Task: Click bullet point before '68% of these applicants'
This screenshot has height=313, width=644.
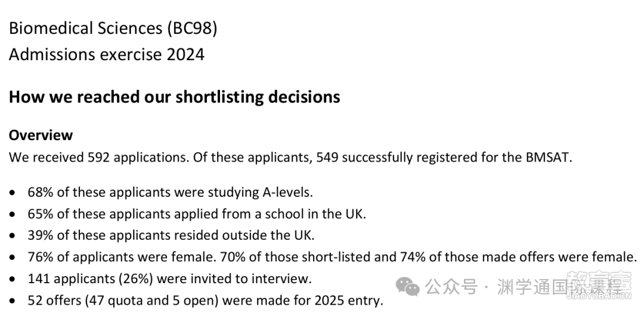Action: point(14,192)
